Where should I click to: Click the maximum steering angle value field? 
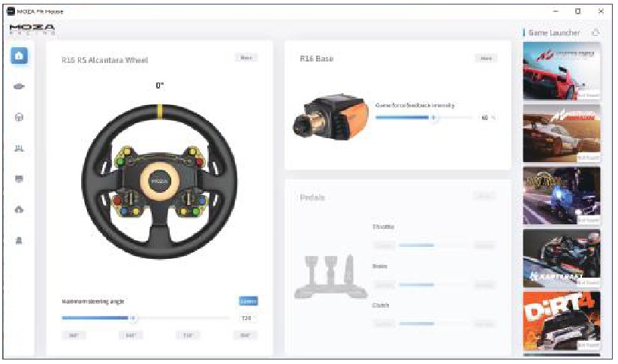(247, 317)
